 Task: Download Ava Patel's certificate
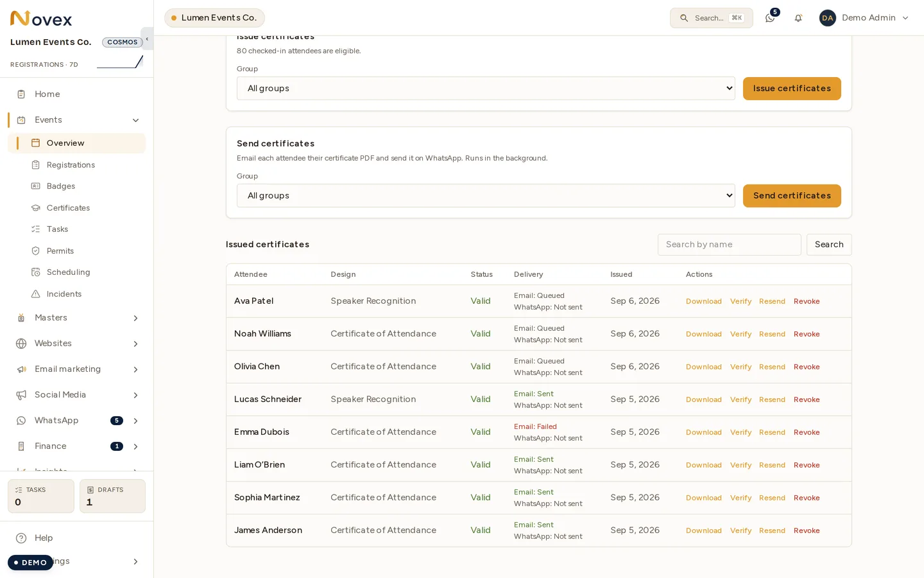704,301
